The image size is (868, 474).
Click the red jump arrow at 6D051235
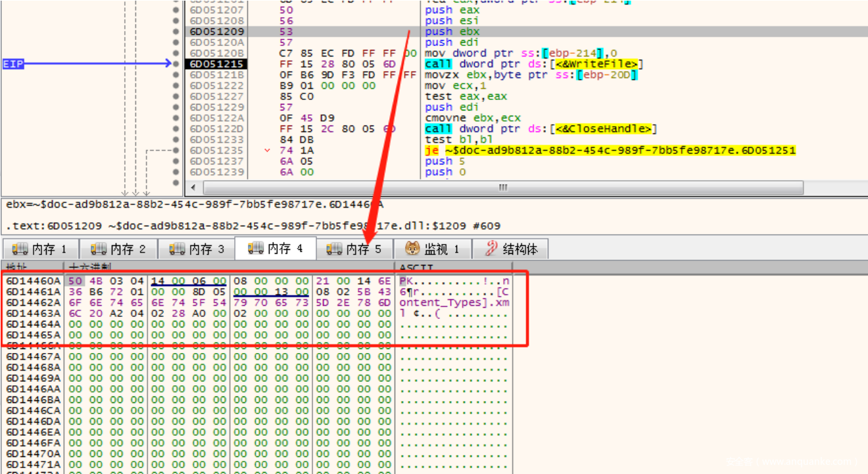pyautogui.click(x=267, y=151)
